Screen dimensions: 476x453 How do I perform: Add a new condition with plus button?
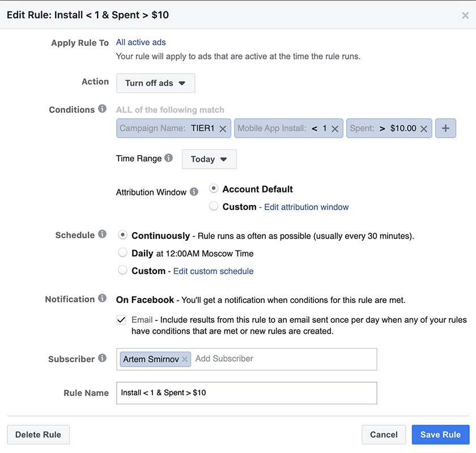click(445, 129)
